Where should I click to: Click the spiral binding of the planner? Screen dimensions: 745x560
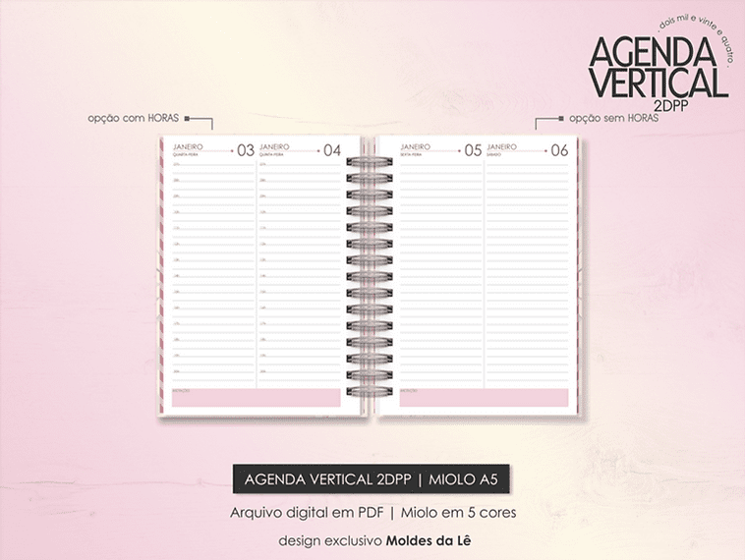pos(361,275)
